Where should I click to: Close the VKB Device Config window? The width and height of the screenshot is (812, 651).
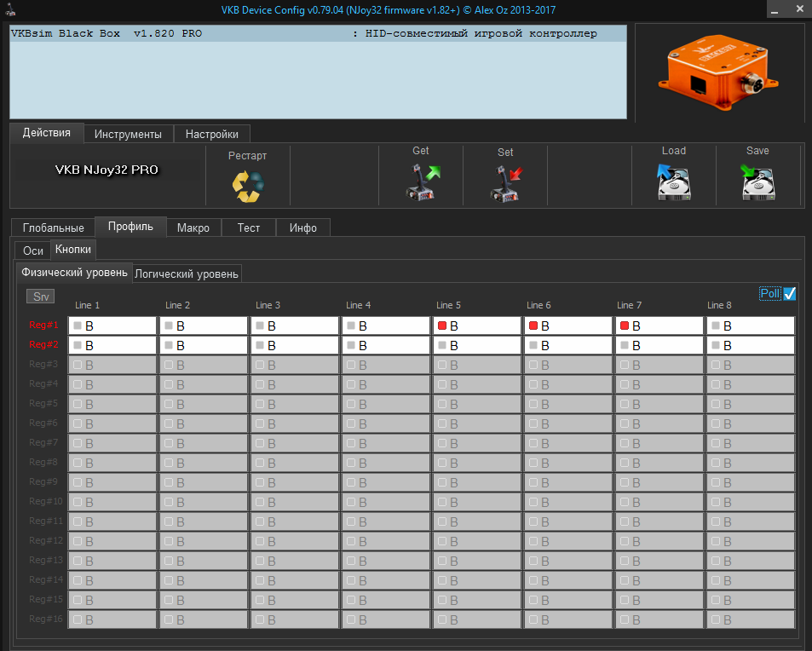coord(799,9)
